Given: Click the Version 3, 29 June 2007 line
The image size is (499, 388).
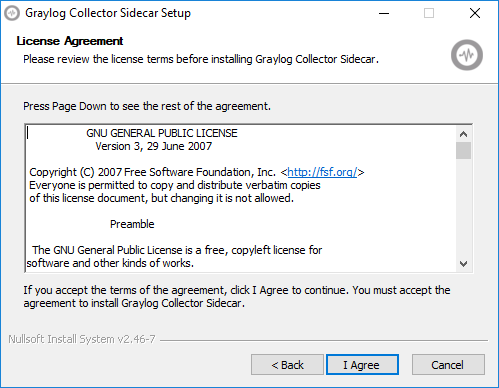Looking at the screenshot, I should click(154, 146).
